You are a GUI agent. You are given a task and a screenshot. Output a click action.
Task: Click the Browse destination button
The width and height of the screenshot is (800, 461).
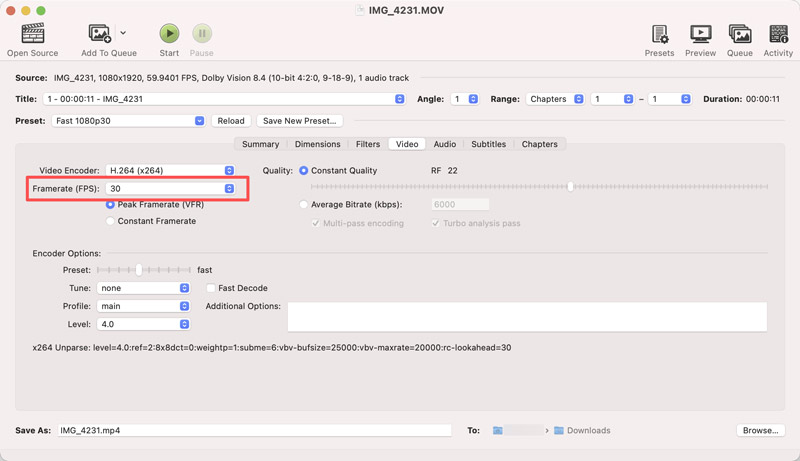click(x=759, y=430)
